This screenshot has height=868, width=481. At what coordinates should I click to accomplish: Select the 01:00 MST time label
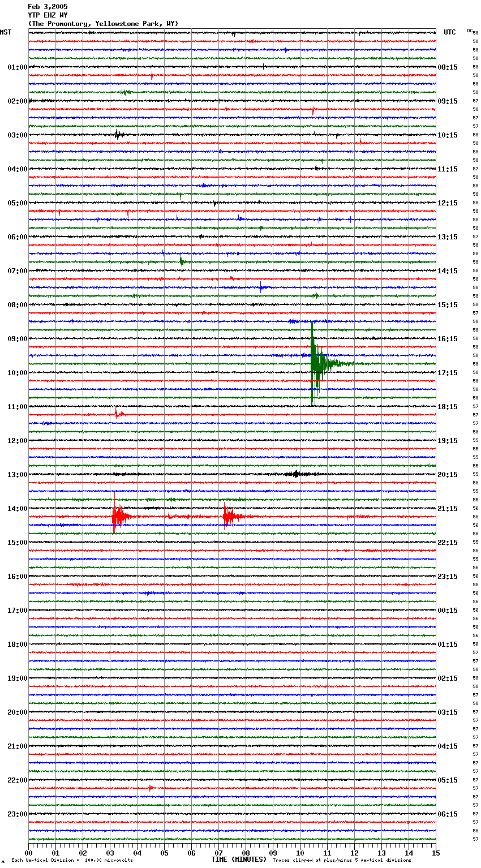pos(18,67)
